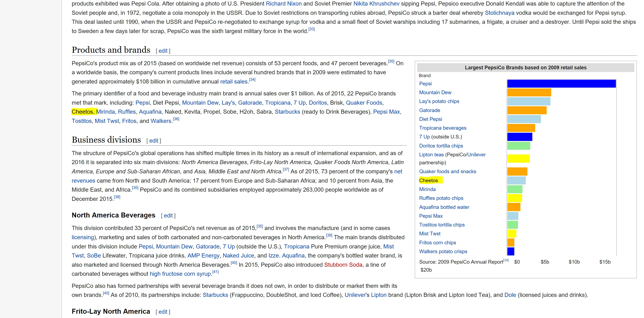Viewport: 644px width, 318px height.
Task: Click the blue Pepsi sales bar
Action: click(561, 84)
